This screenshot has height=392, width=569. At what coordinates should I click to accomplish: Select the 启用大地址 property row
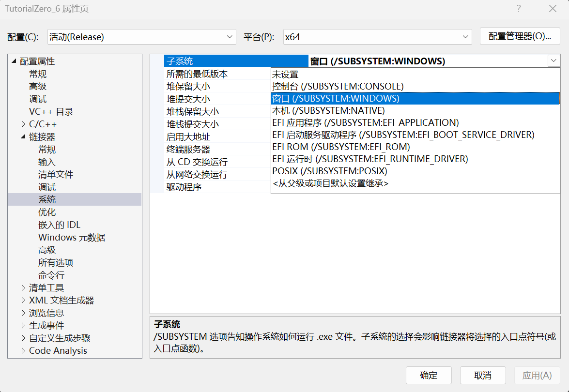click(218, 136)
